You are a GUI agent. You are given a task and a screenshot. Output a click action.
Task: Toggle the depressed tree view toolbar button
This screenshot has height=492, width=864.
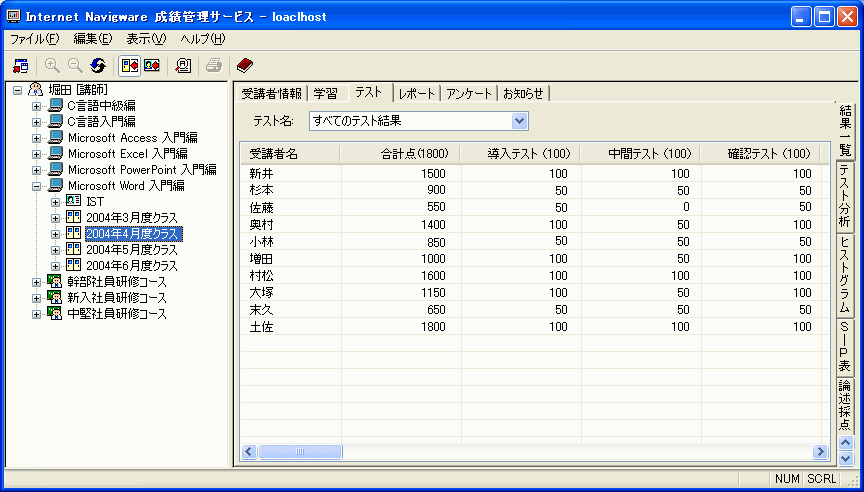pyautogui.click(x=130, y=66)
